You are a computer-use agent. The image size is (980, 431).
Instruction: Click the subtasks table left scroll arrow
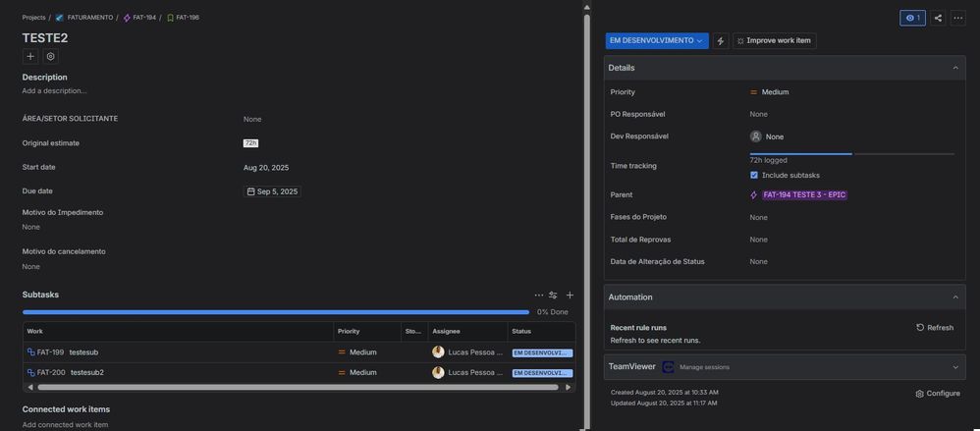click(x=30, y=387)
